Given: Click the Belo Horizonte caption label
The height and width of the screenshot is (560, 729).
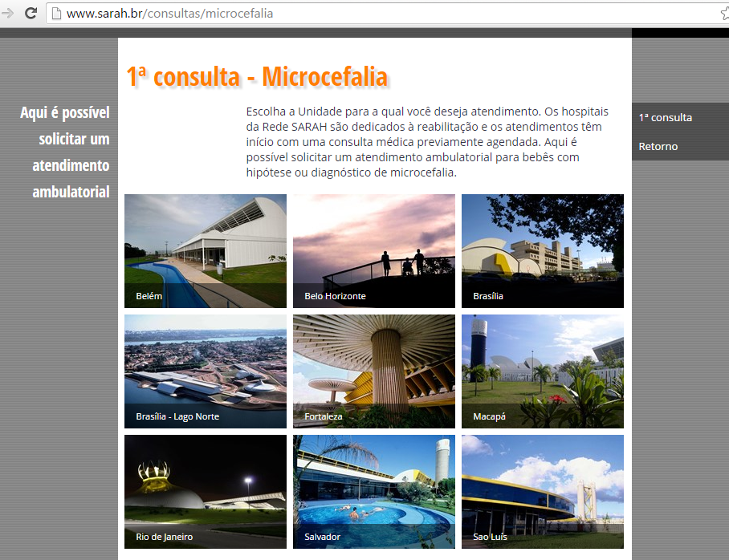Looking at the screenshot, I should pos(335,296).
